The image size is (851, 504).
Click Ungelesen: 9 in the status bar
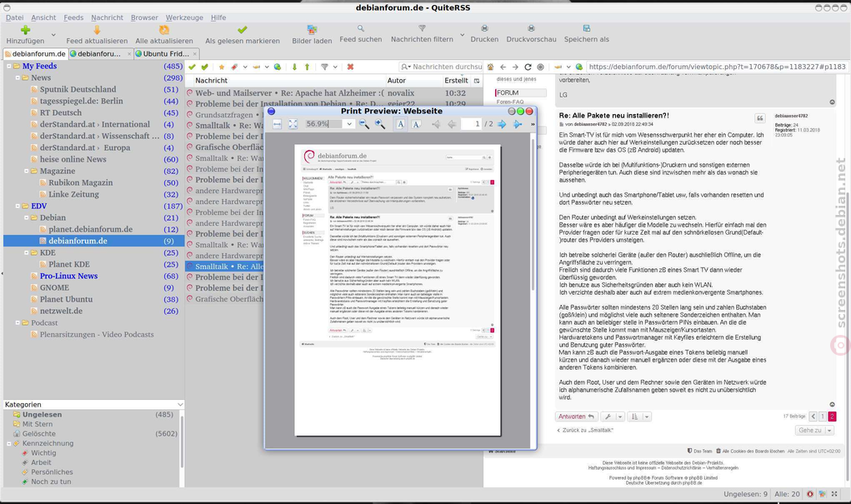[x=745, y=494]
